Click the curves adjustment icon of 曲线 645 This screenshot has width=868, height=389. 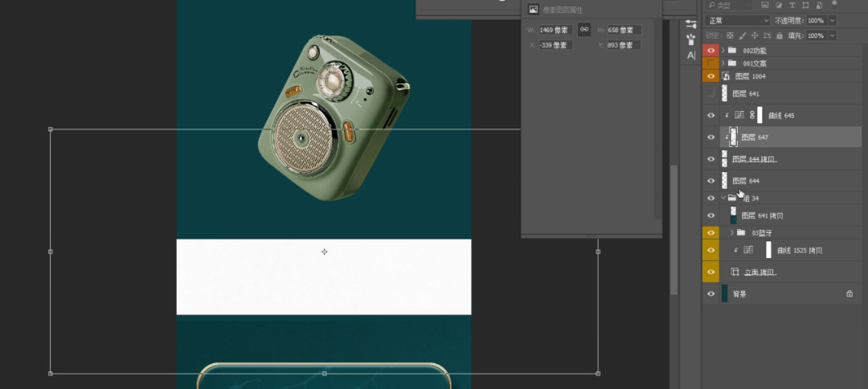(739, 115)
